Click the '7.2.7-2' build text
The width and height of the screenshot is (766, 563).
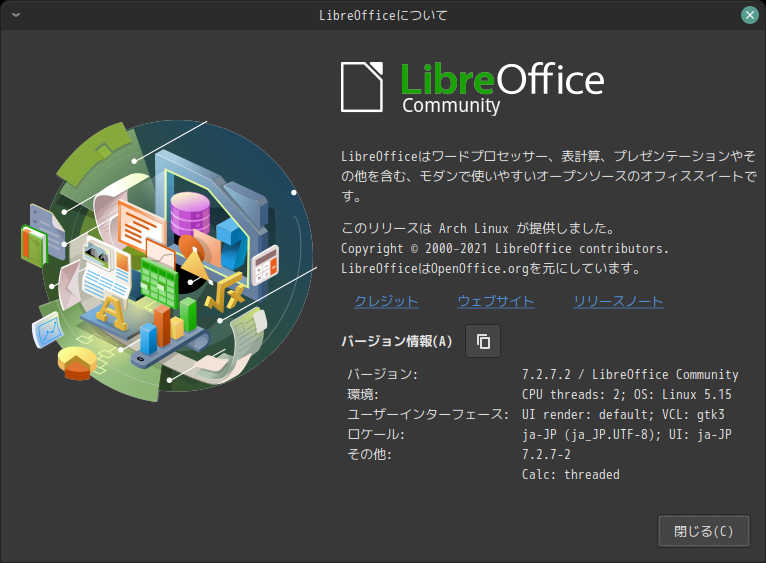coord(546,455)
